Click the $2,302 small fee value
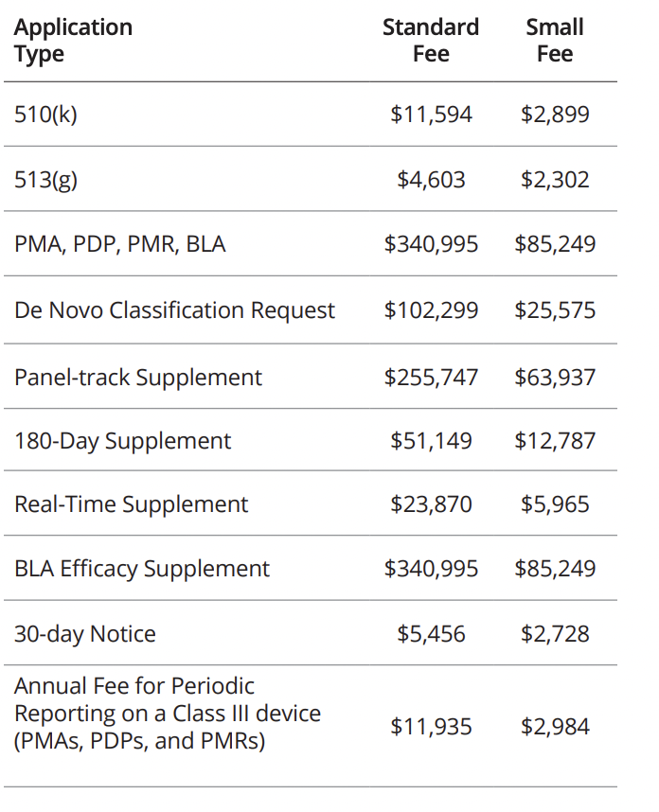 tap(555, 179)
